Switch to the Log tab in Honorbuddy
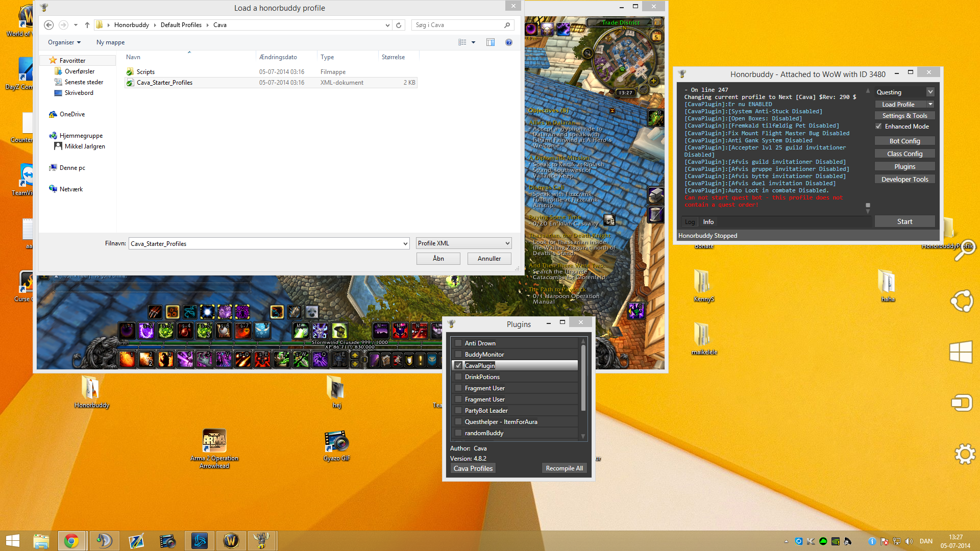 coord(690,222)
